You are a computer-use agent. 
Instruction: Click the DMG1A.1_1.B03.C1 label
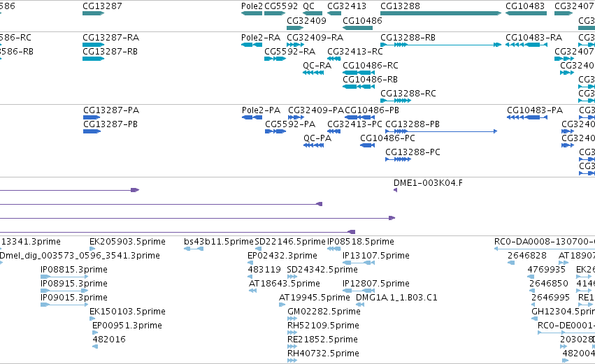tap(396, 298)
